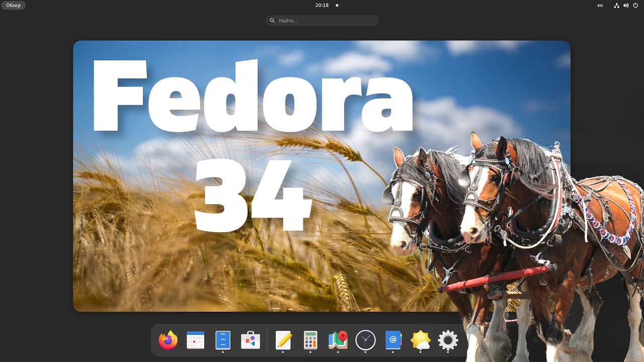644x362 pixels.
Task: Click the Обзор activities button
Action: click(14, 6)
